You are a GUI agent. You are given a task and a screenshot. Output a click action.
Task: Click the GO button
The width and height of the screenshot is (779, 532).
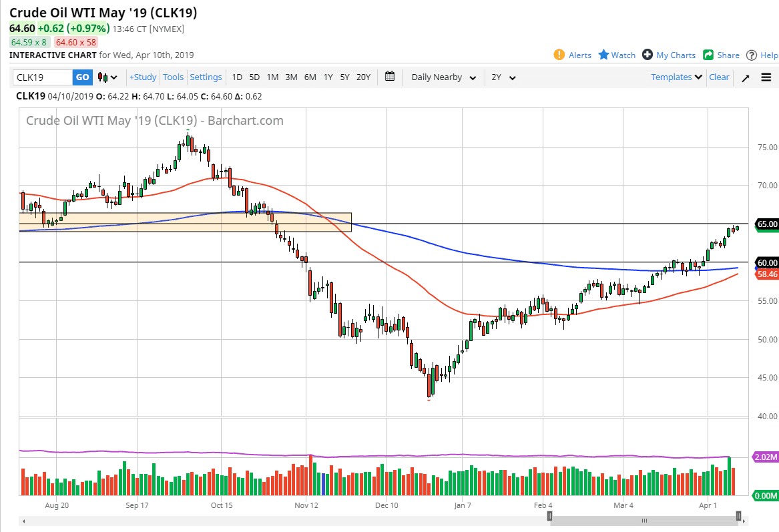click(x=82, y=77)
